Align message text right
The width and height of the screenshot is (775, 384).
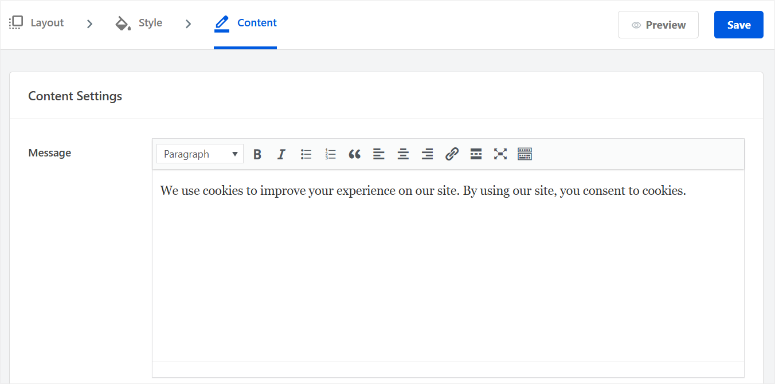coord(428,154)
